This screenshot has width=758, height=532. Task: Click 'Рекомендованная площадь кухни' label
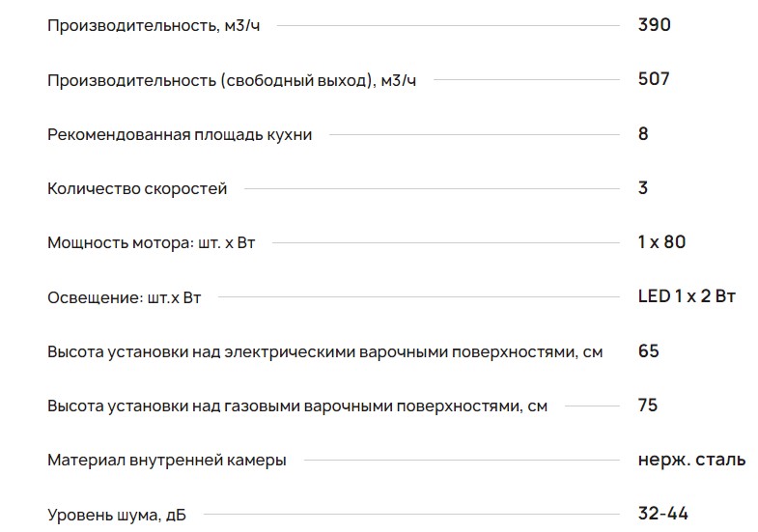point(180,134)
